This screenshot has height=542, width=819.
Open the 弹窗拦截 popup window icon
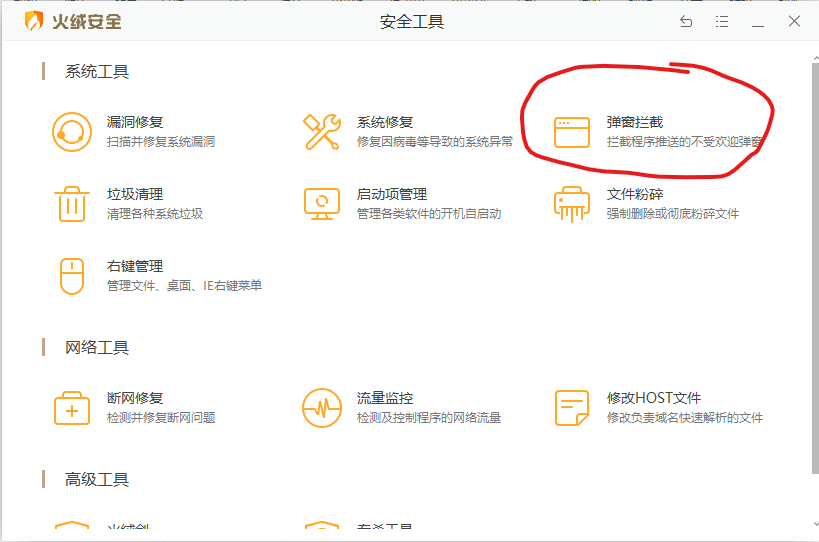pyautogui.click(x=572, y=133)
